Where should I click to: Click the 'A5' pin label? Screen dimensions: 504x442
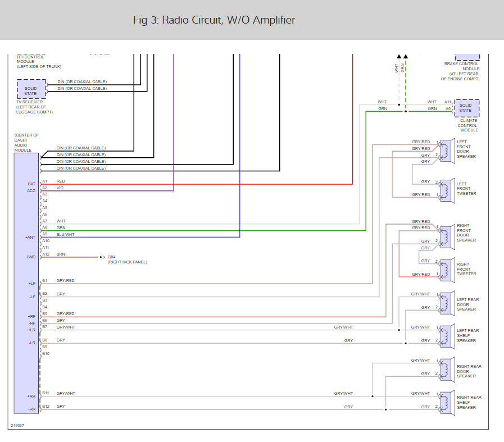[45, 208]
